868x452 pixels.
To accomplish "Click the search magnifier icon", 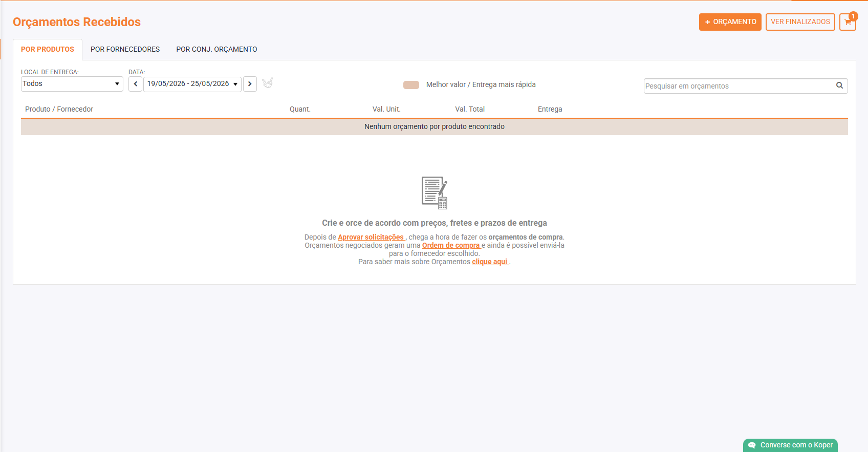I will tap(839, 85).
